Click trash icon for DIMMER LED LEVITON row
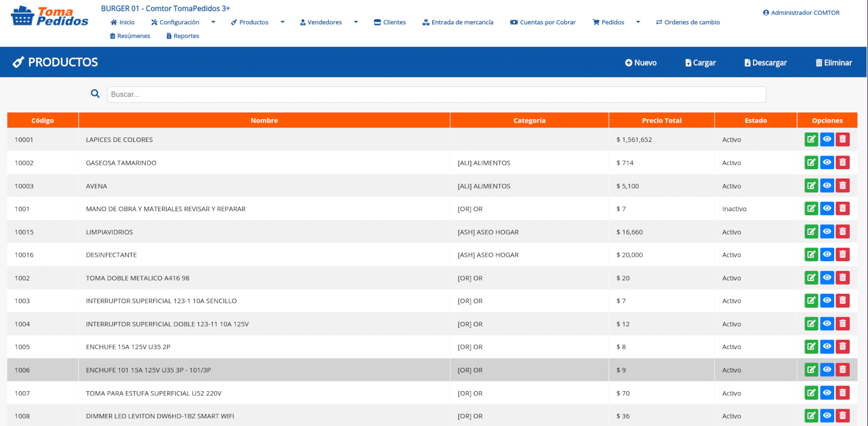 coord(842,416)
